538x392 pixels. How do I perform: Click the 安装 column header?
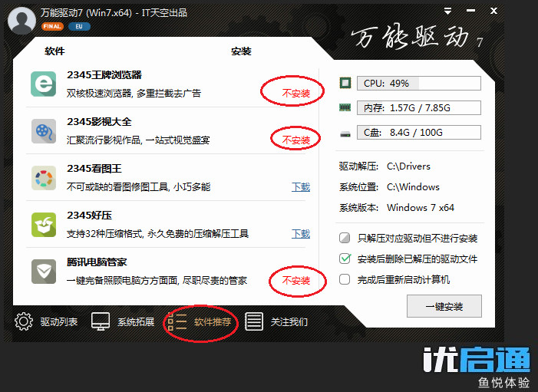[241, 51]
